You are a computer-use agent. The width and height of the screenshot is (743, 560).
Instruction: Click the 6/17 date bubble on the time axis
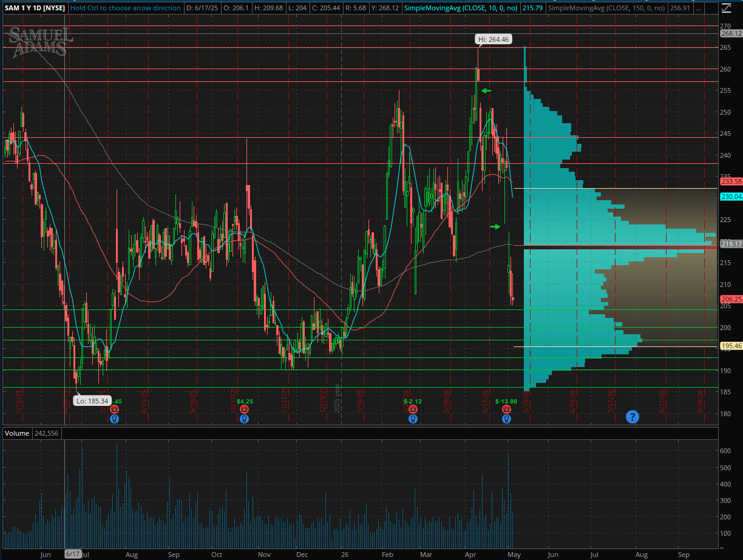73,554
